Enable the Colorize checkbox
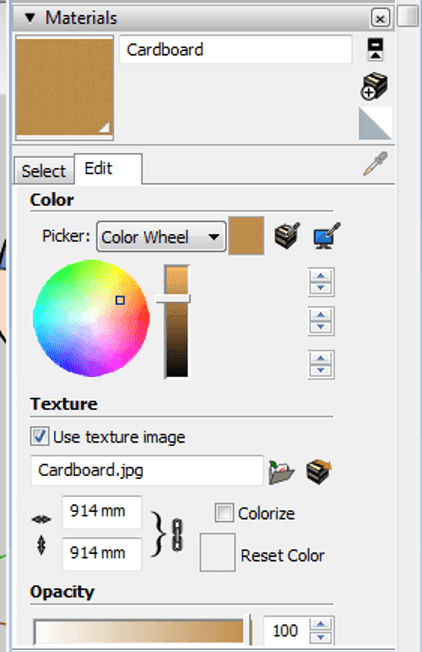The height and width of the screenshot is (652, 422). [224, 513]
